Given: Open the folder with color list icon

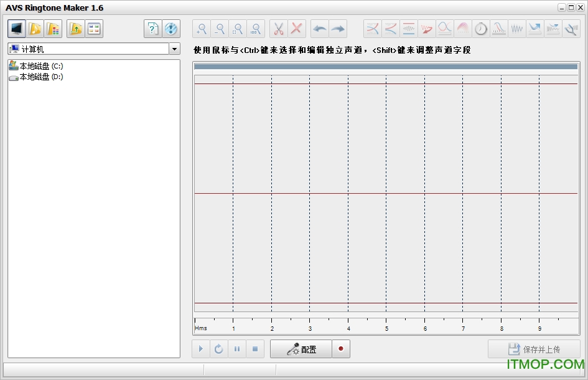Looking at the screenshot, I should [54, 29].
